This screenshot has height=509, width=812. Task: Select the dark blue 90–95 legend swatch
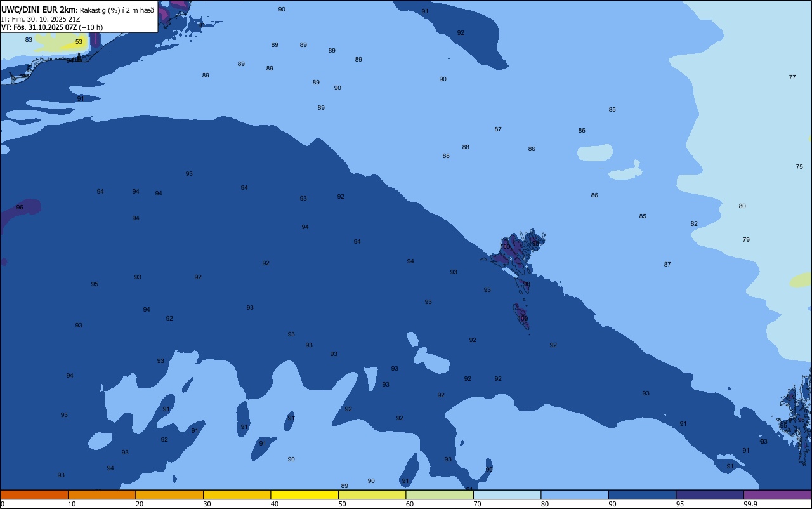coord(642,494)
